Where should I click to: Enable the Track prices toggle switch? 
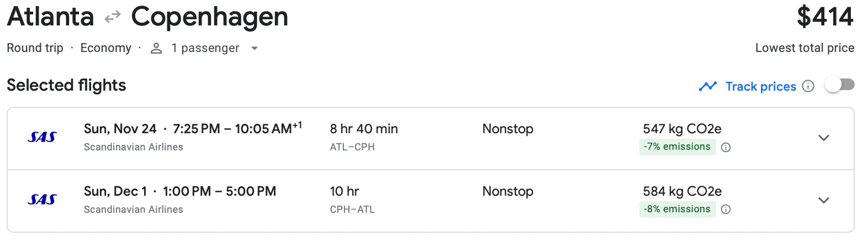coord(839,85)
